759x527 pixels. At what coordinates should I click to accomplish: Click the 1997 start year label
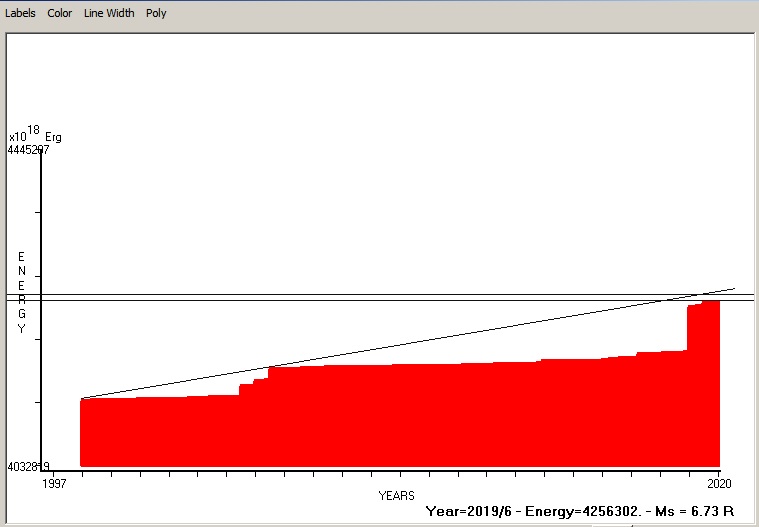click(54, 483)
